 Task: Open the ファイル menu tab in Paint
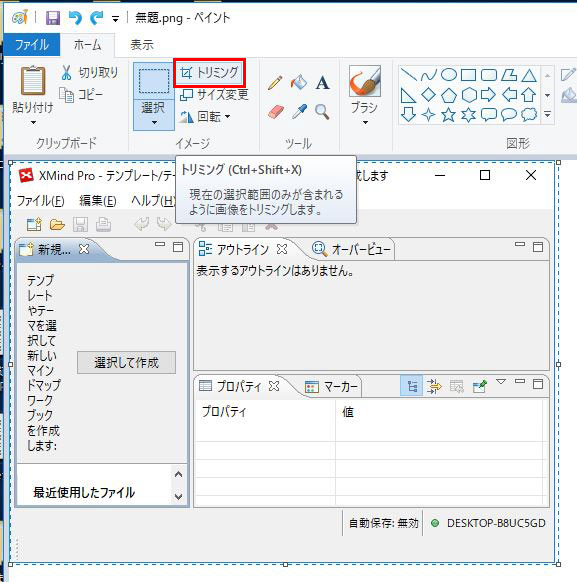(x=32, y=45)
